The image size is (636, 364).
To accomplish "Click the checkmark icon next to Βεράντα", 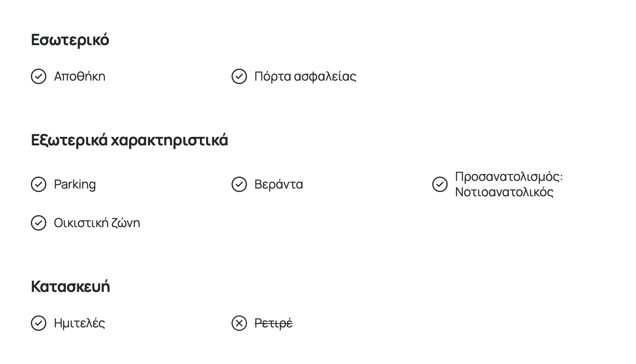I will [x=239, y=184].
